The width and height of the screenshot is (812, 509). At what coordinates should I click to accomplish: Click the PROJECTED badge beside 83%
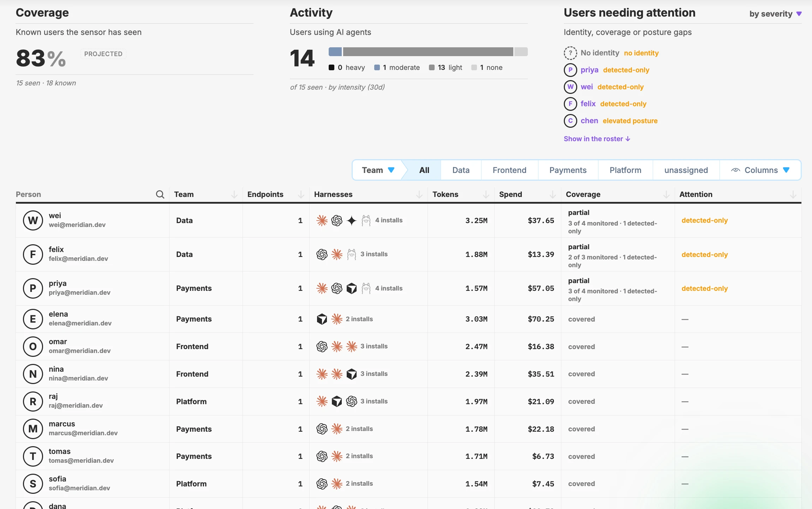click(103, 54)
